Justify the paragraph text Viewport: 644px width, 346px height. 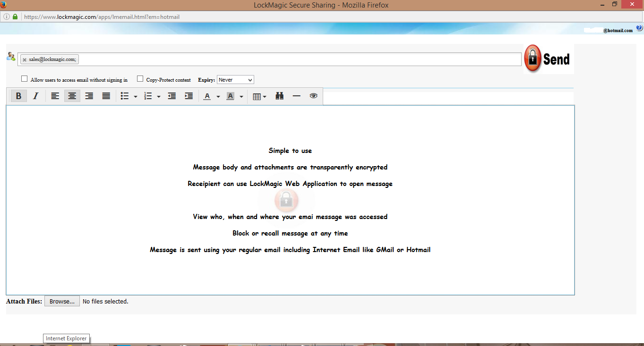pyautogui.click(x=106, y=95)
